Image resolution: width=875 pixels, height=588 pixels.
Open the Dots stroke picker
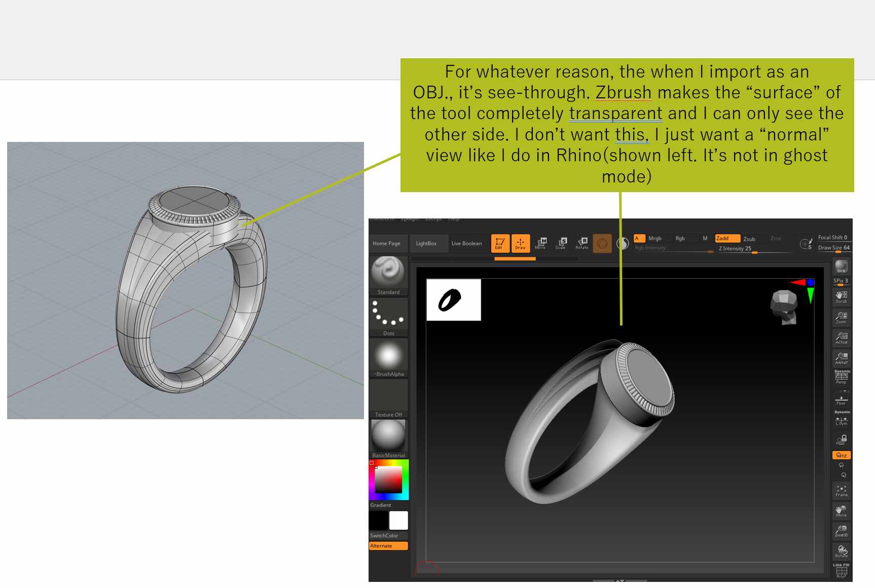pos(389,317)
